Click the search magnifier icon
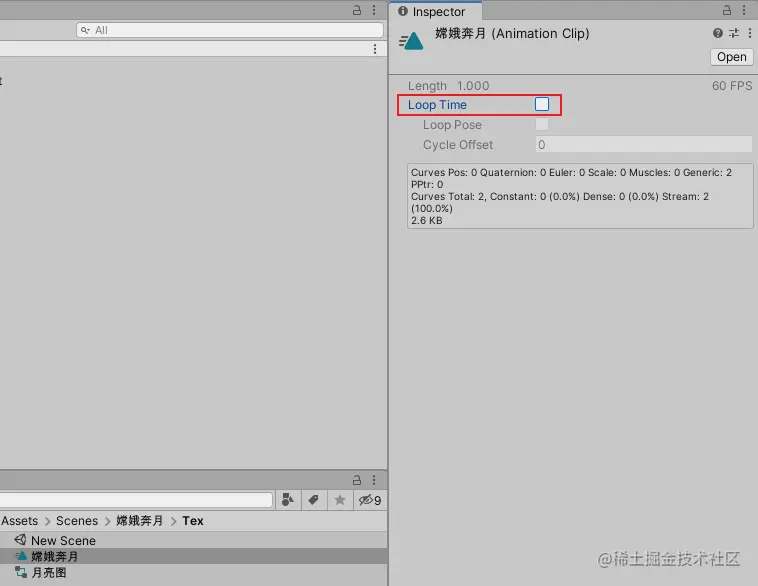The image size is (758, 586). 85,30
